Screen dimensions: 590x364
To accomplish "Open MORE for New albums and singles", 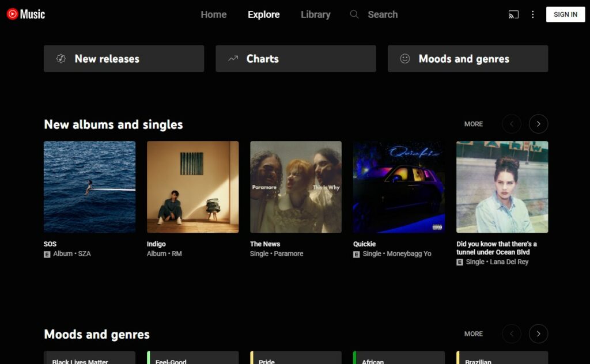I will [473, 124].
